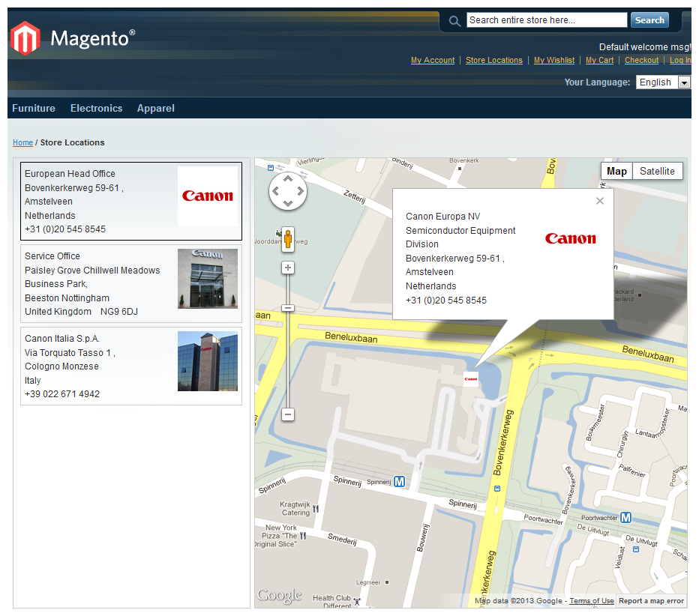699x616 pixels.
Task: Pan the map up with arrow control
Action: 288,178
